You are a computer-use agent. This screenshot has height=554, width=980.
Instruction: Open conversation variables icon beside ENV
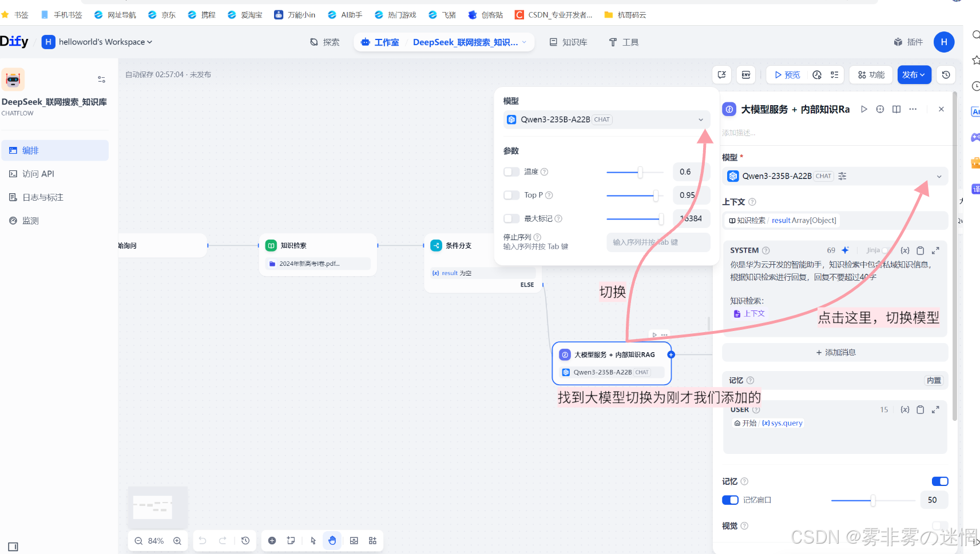[x=722, y=75]
